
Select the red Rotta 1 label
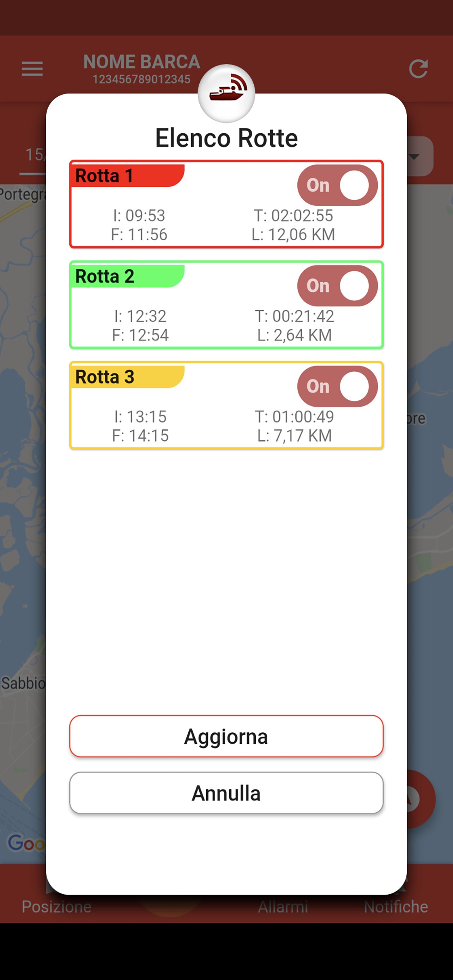(x=128, y=175)
